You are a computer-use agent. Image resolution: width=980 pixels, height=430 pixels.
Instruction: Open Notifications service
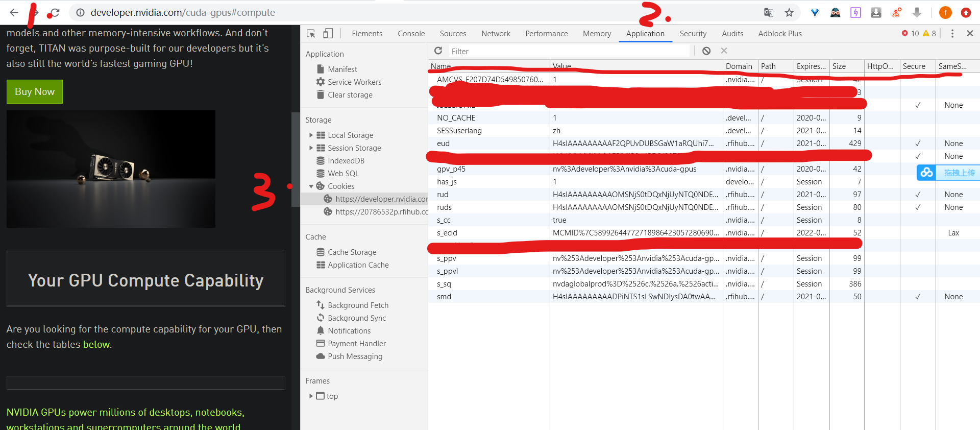click(349, 331)
